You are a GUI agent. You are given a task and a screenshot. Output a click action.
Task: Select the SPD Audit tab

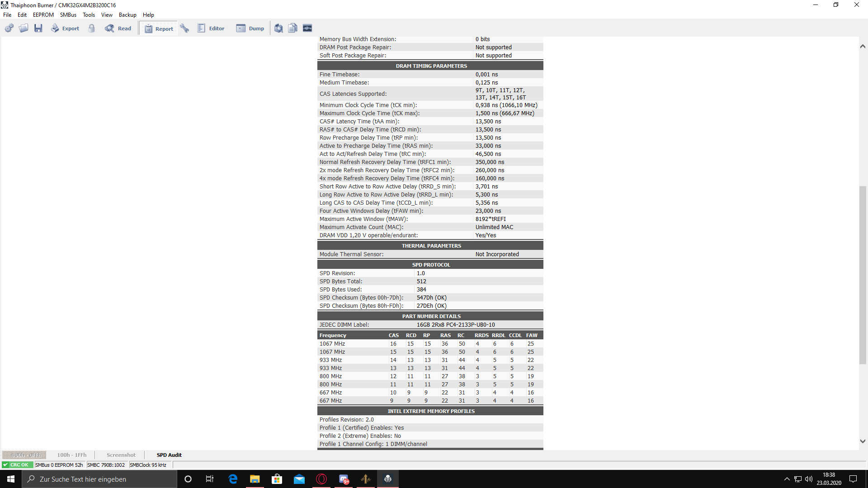pos(169,455)
